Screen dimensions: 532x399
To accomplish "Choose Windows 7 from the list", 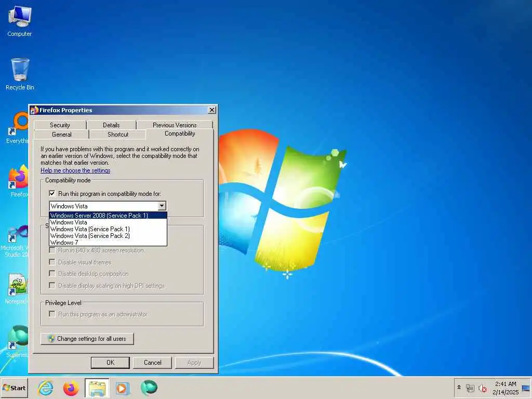I will tap(108, 243).
